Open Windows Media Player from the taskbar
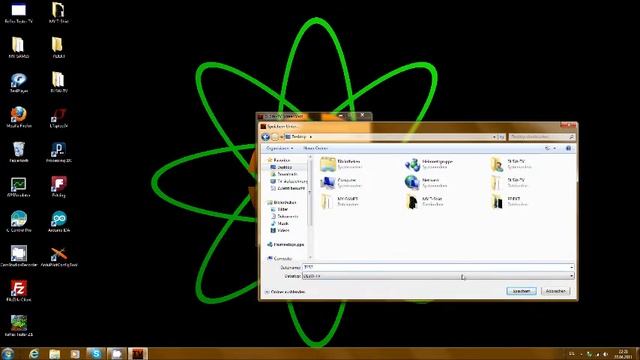The image size is (640, 360). point(75,354)
